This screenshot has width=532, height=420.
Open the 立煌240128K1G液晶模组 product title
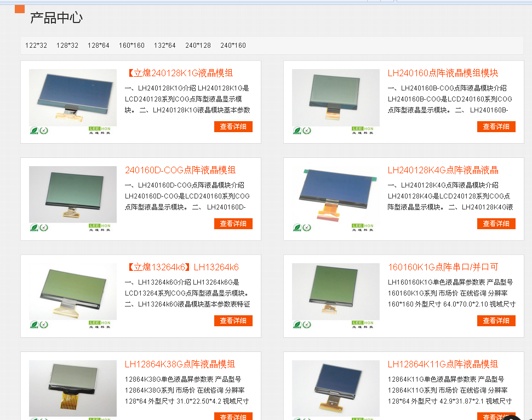179,73
